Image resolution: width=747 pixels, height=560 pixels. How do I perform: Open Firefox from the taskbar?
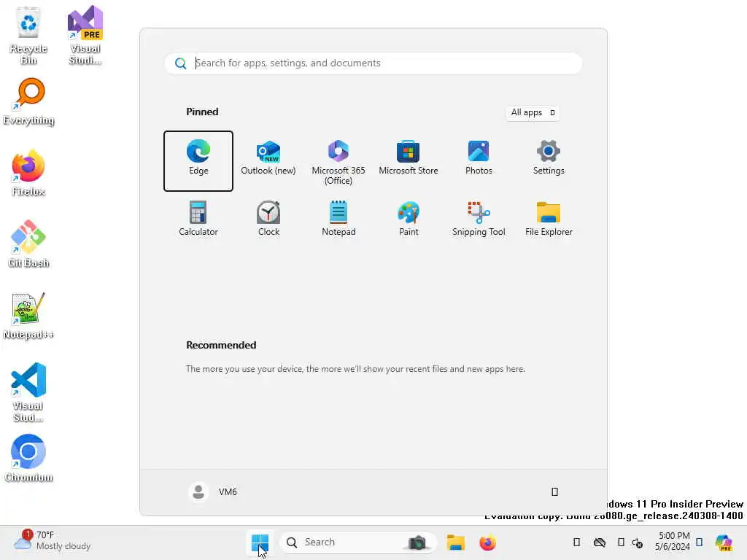pyautogui.click(x=487, y=542)
